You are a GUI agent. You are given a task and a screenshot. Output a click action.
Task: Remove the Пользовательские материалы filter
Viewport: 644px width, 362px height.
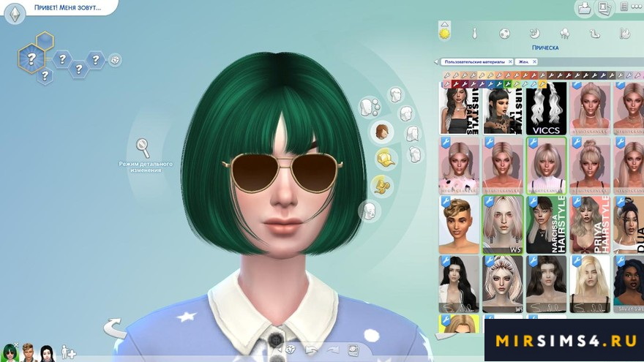tap(510, 61)
